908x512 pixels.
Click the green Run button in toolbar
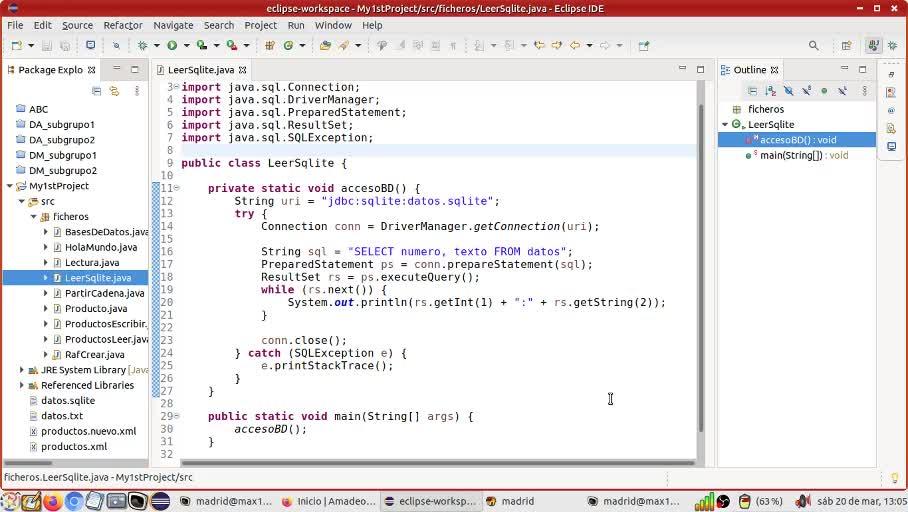[172, 45]
